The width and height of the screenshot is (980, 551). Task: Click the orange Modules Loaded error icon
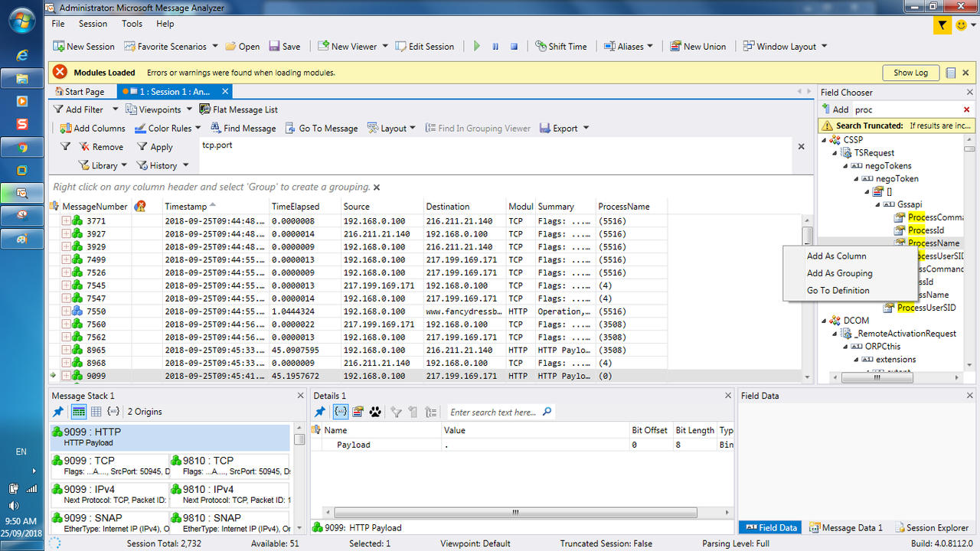point(60,73)
